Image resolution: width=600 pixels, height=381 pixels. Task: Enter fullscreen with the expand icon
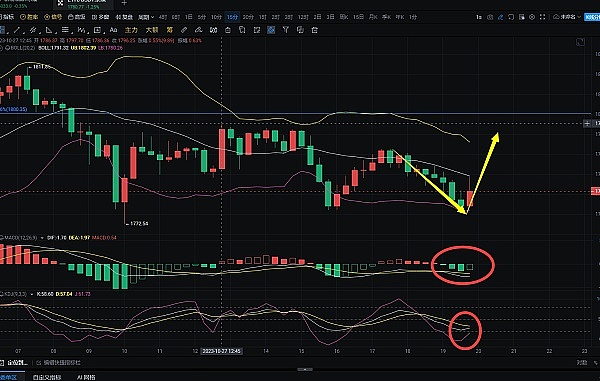tap(542, 17)
